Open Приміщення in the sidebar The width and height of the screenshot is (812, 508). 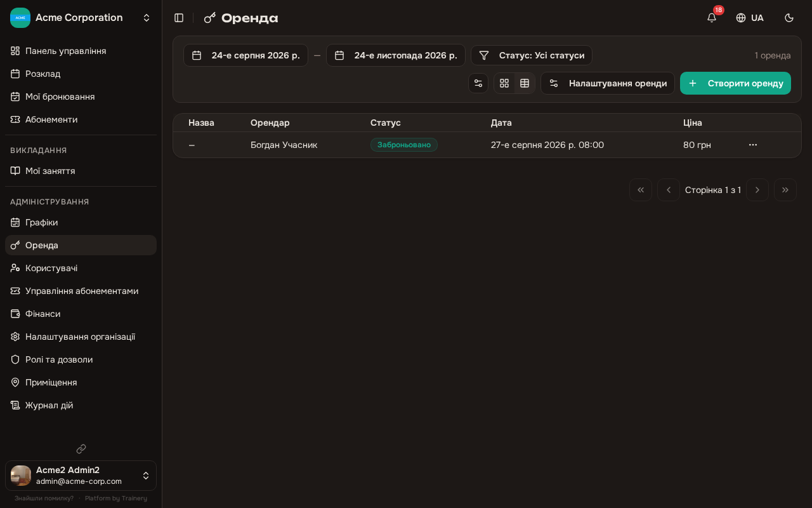pyautogui.click(x=81, y=382)
